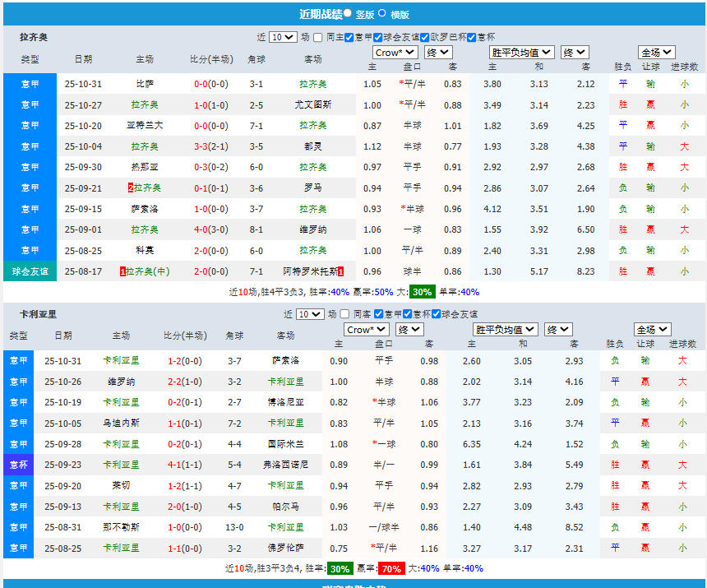Select the 竖版 vertical layout radio button

[348, 13]
